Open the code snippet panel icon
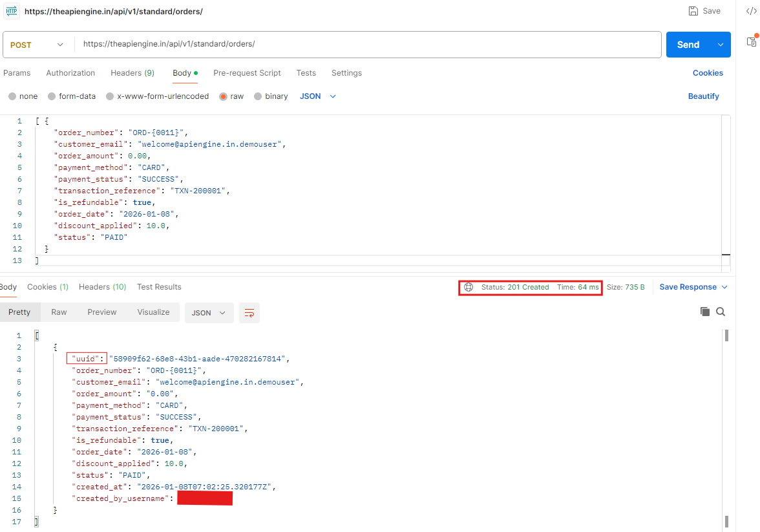 click(751, 11)
